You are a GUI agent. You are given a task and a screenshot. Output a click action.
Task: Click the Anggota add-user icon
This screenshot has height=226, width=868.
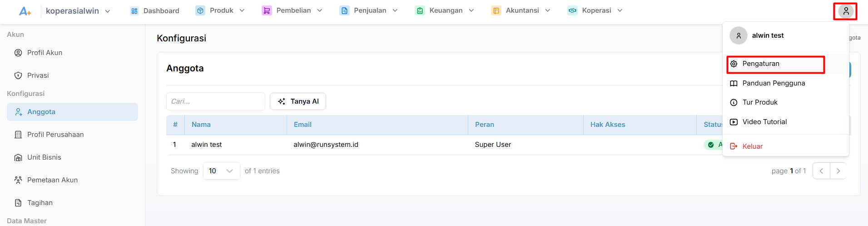pos(19,112)
